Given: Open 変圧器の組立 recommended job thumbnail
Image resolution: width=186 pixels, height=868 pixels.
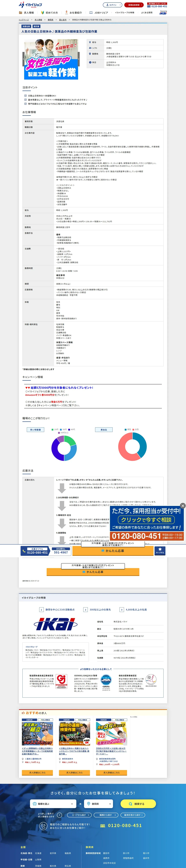Looking at the screenshot, I should tap(38, 734).
